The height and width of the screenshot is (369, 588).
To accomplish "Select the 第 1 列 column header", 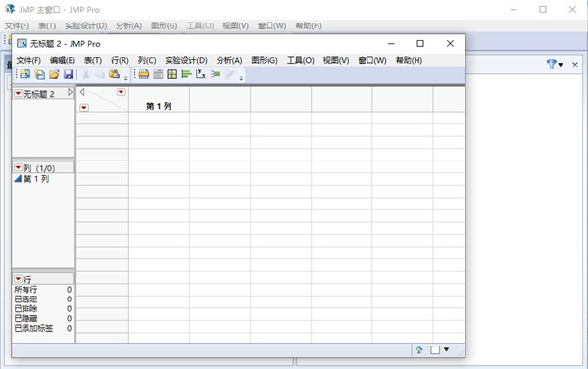I will (159, 100).
